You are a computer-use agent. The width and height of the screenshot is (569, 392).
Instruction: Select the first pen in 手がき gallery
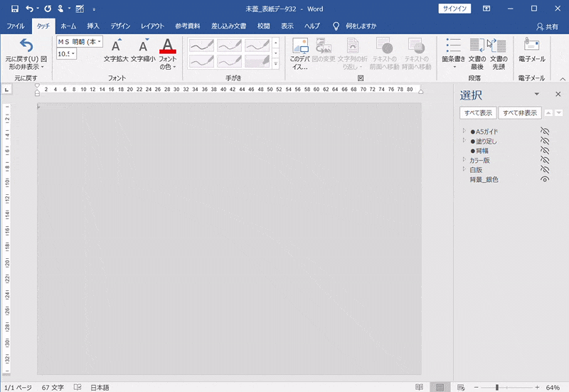coord(202,46)
